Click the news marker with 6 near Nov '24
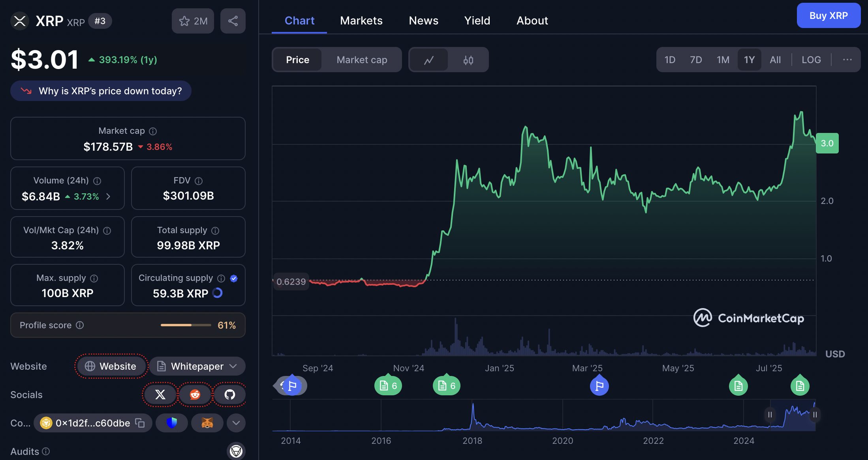This screenshot has width=868, height=460. [x=388, y=385]
